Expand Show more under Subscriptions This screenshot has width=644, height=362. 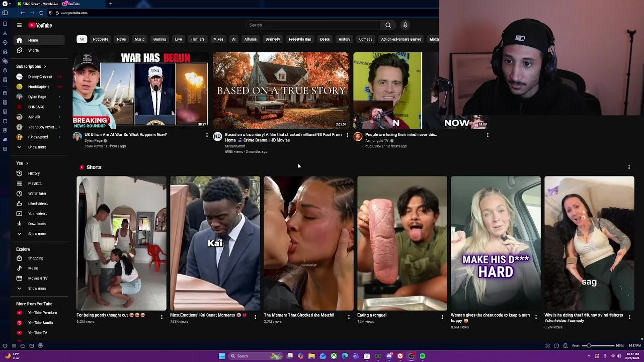(40, 147)
